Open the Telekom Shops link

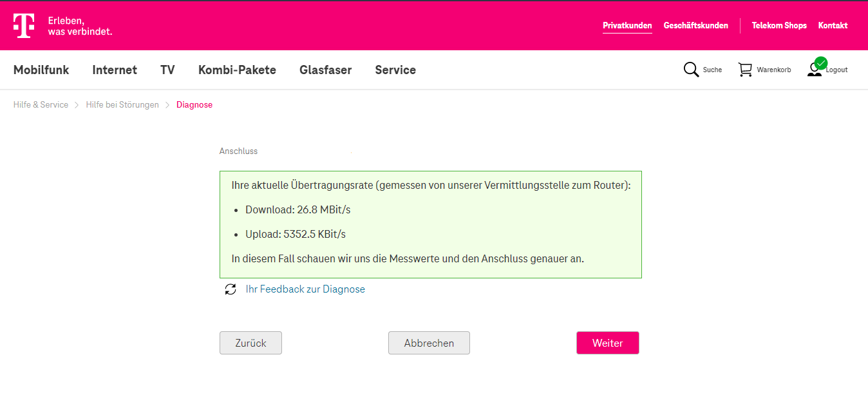click(779, 26)
